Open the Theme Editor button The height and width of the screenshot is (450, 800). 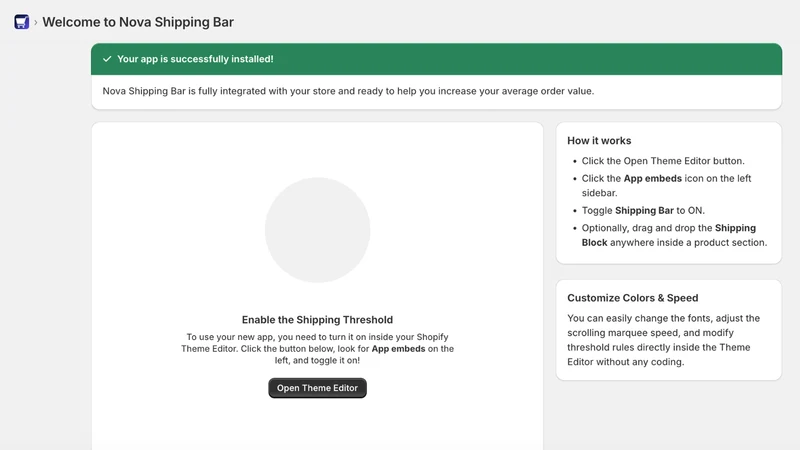pos(317,388)
